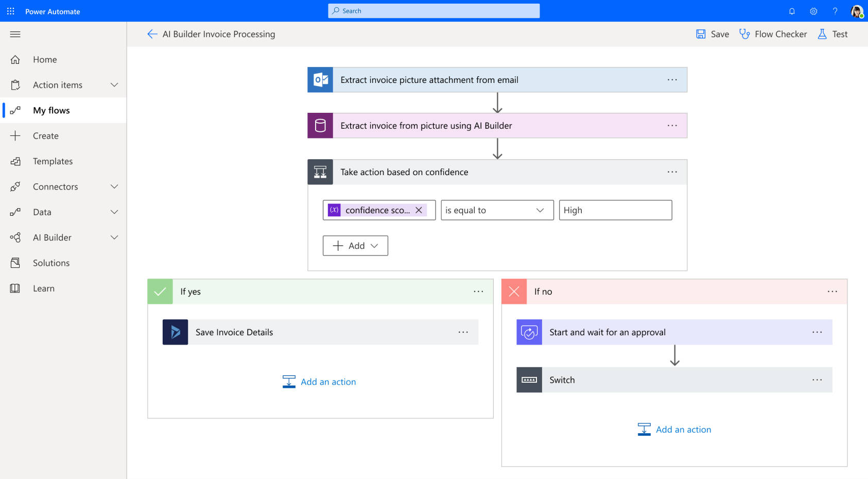Select the Take action condition icon
Viewport: 868px width, 479px height.
320,172
